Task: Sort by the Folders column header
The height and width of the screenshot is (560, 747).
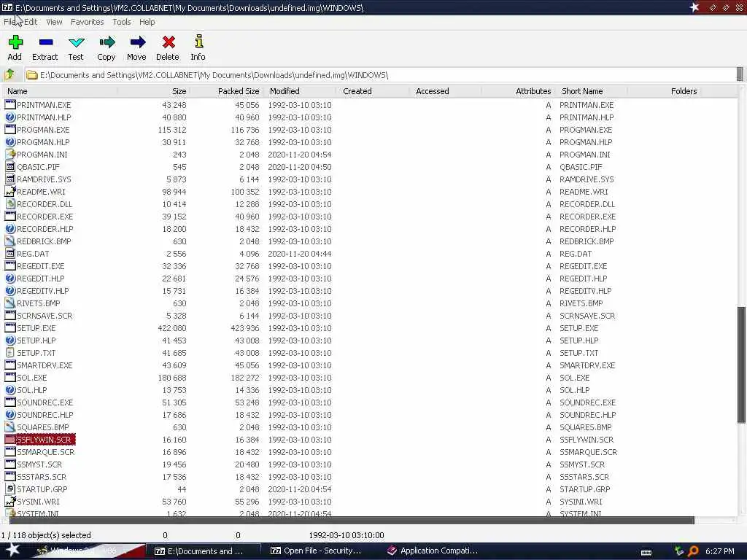Action: coord(664,91)
